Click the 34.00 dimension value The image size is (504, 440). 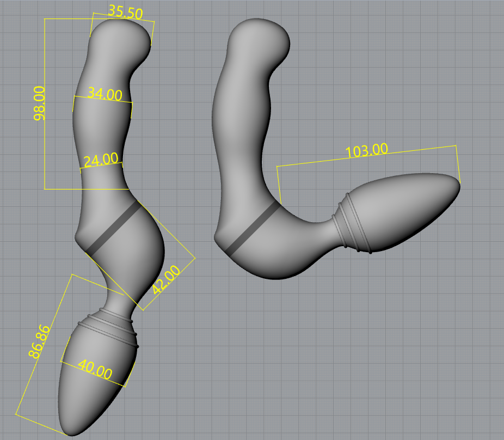point(105,94)
